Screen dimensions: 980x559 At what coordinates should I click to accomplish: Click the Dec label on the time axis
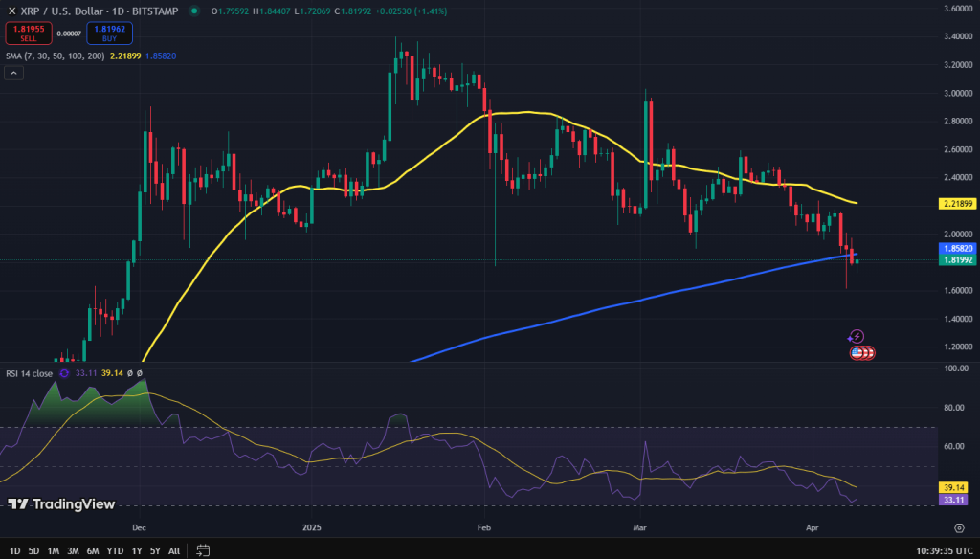pos(140,528)
